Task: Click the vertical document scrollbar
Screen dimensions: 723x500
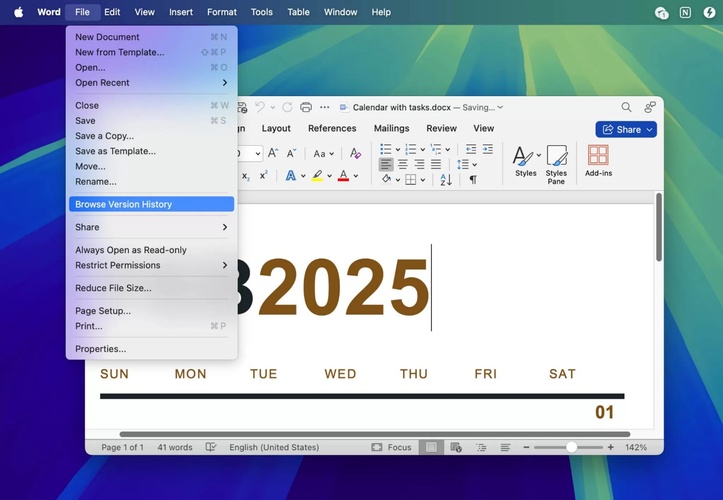Action: pos(659,227)
